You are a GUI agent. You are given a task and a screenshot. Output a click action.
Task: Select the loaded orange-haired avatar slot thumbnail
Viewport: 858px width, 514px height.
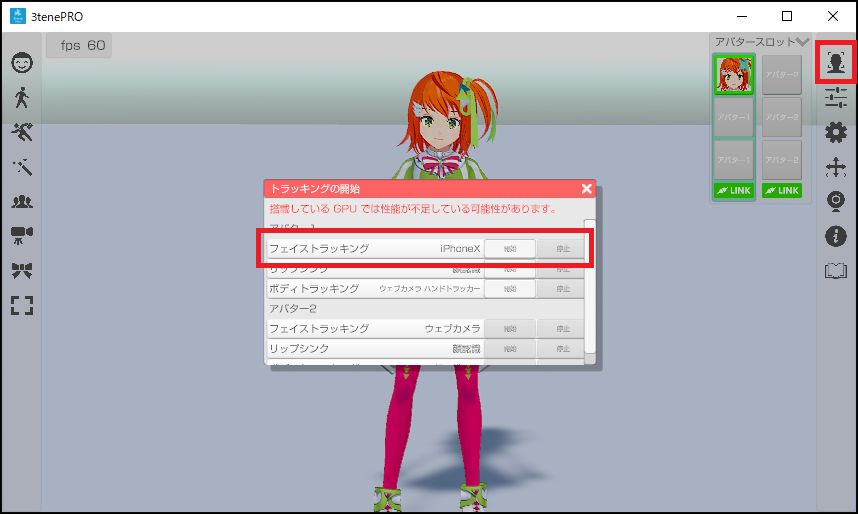click(x=734, y=74)
